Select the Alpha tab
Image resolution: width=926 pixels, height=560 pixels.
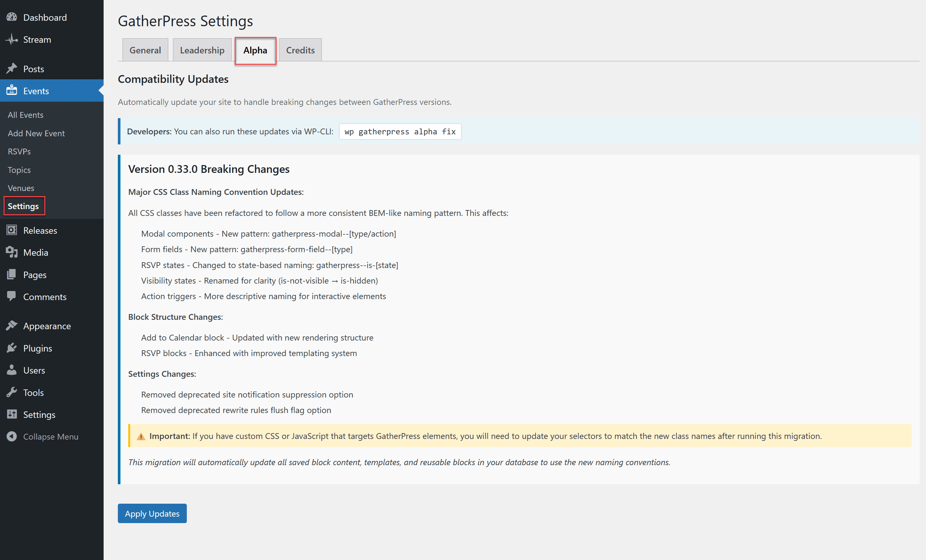[255, 50]
